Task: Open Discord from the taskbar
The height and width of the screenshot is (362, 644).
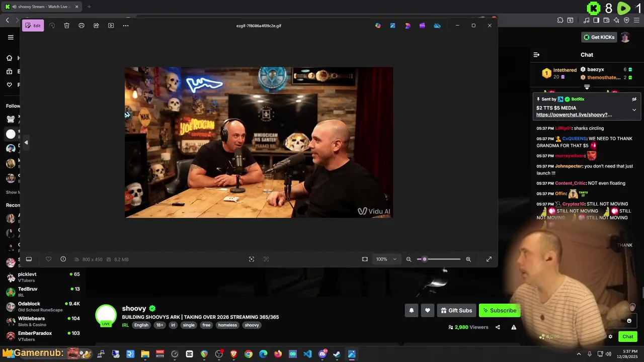Action: tap(323, 354)
